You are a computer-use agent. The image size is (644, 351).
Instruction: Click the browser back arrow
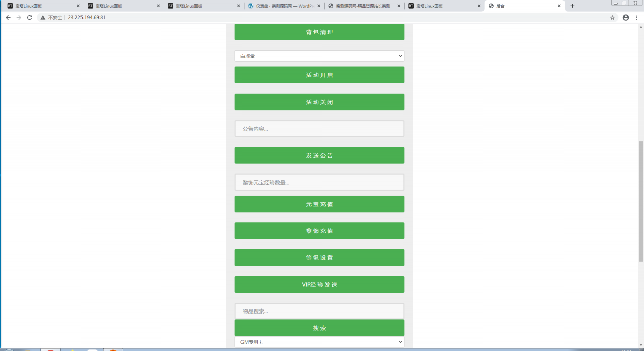(x=8, y=17)
